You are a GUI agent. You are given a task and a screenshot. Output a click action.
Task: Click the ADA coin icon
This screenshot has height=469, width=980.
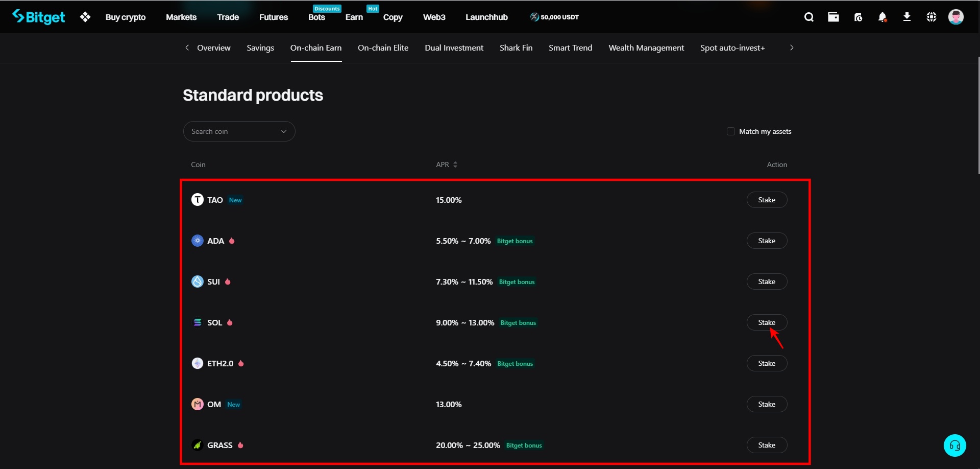(x=198, y=241)
